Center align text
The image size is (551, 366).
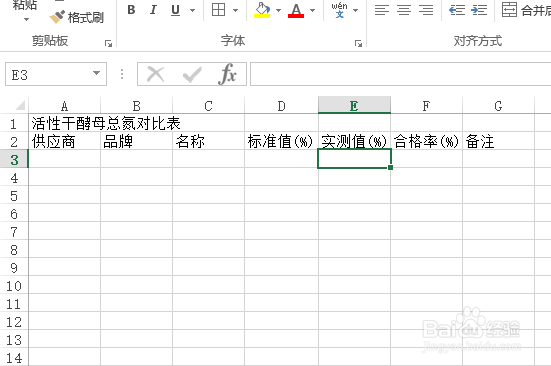coord(404,10)
